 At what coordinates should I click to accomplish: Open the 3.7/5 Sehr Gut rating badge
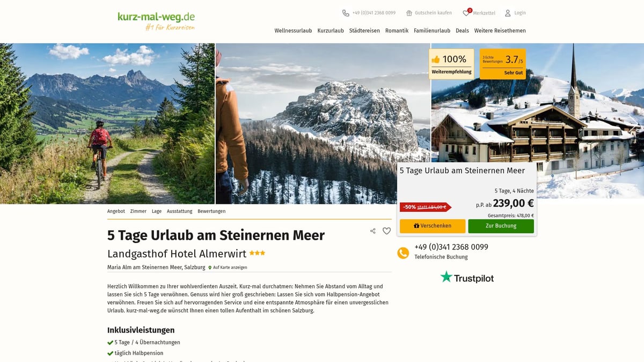tap(503, 64)
